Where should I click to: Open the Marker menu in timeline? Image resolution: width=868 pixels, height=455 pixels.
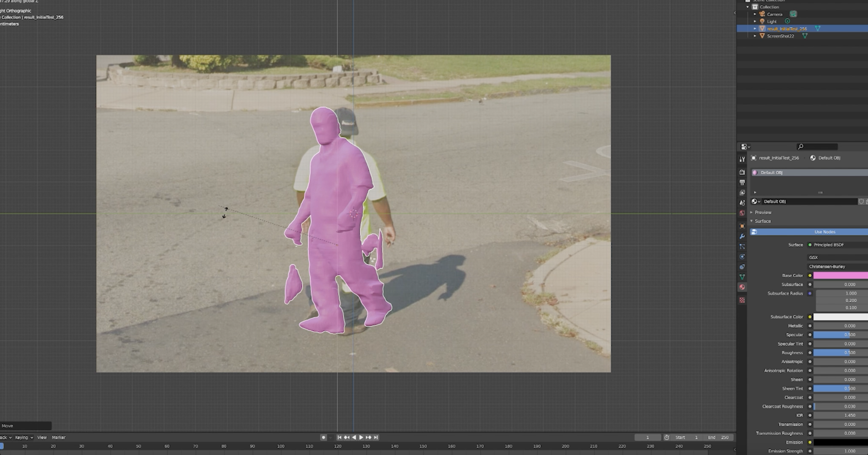click(x=58, y=437)
